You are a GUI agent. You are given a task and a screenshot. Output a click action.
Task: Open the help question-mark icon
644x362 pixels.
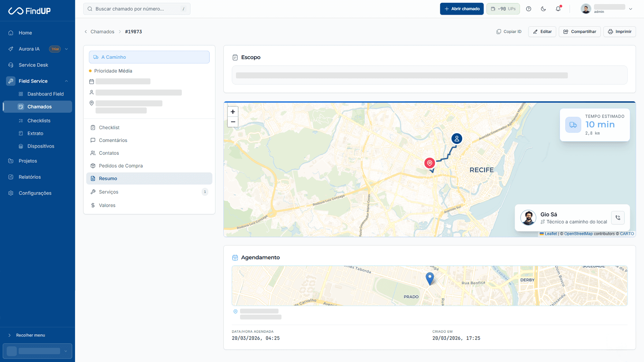tap(529, 9)
